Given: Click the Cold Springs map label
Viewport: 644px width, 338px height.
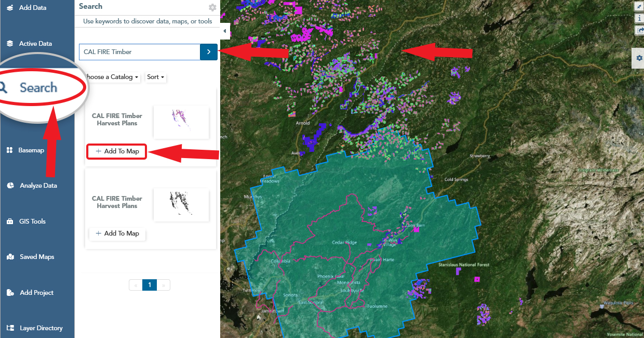Looking at the screenshot, I should coord(456,179).
